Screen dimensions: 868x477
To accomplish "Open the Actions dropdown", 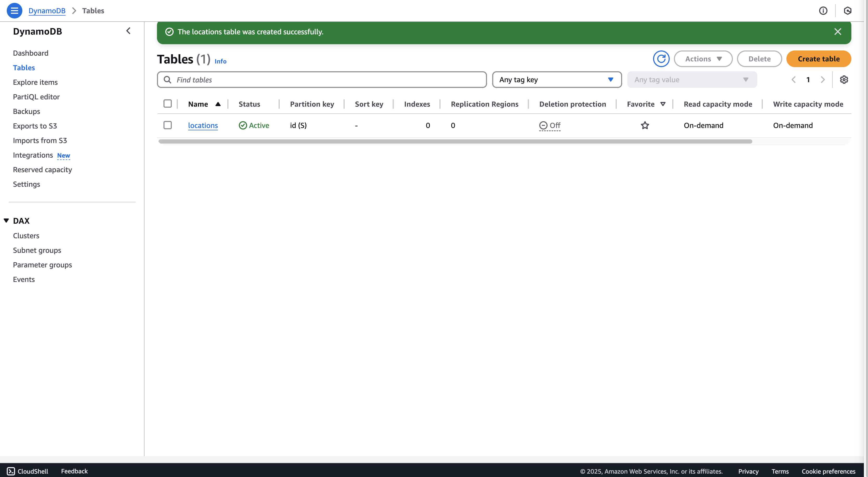I will tap(703, 59).
